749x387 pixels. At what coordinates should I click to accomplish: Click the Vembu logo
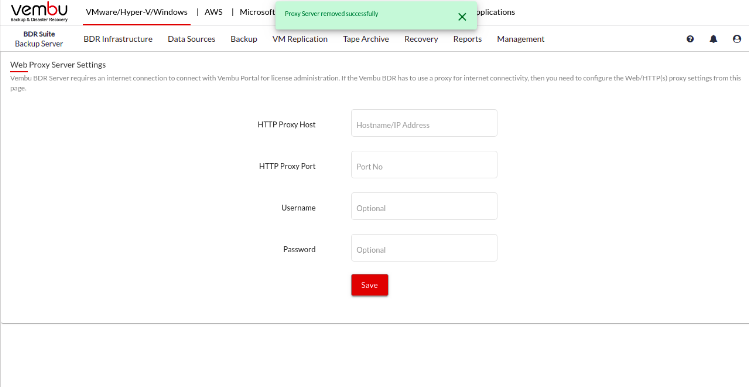click(x=39, y=12)
